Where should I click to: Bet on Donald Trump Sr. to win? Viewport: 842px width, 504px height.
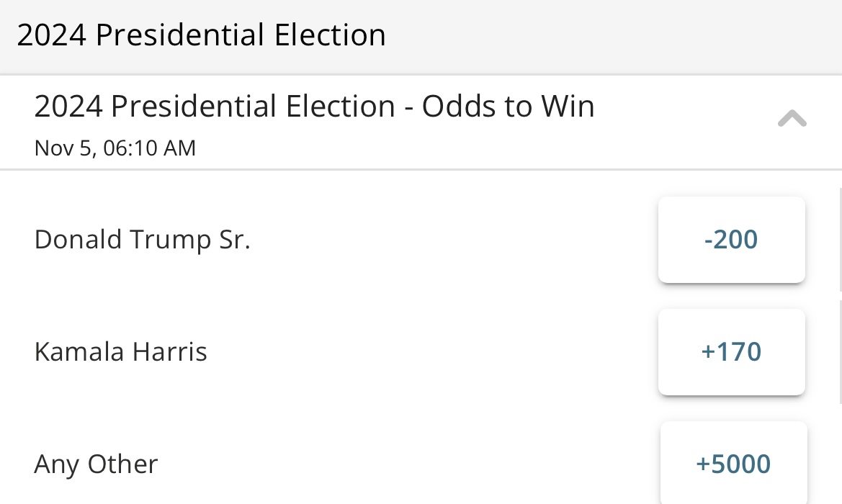731,239
